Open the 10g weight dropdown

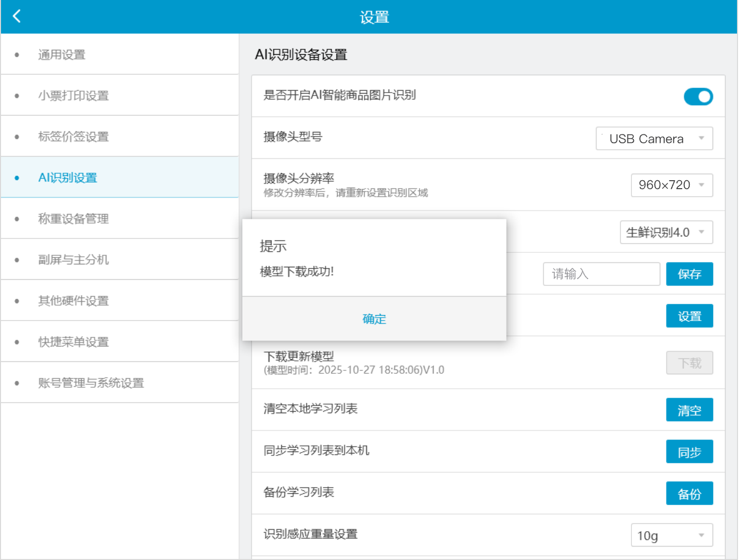pos(672,536)
